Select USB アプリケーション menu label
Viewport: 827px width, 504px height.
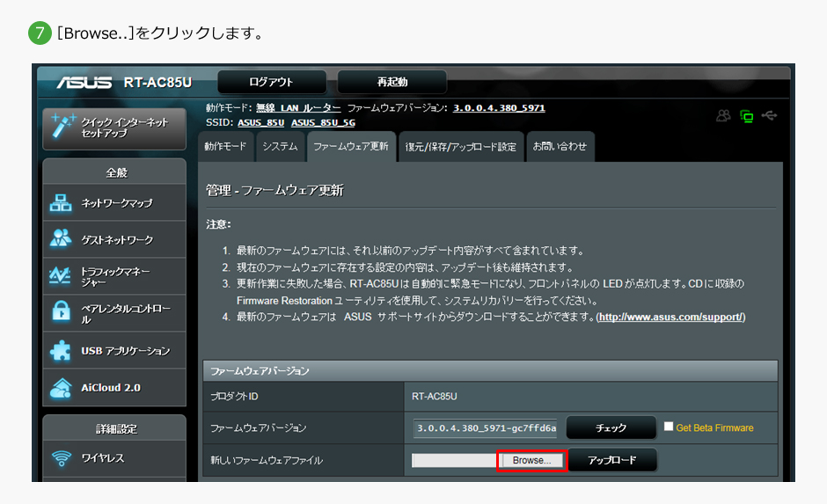tap(126, 351)
